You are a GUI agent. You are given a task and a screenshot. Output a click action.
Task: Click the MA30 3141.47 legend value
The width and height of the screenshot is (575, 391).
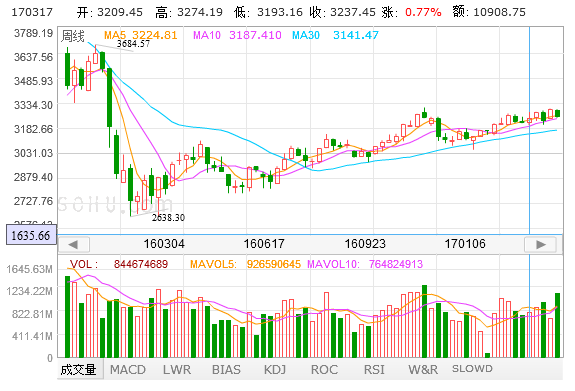[335, 35]
